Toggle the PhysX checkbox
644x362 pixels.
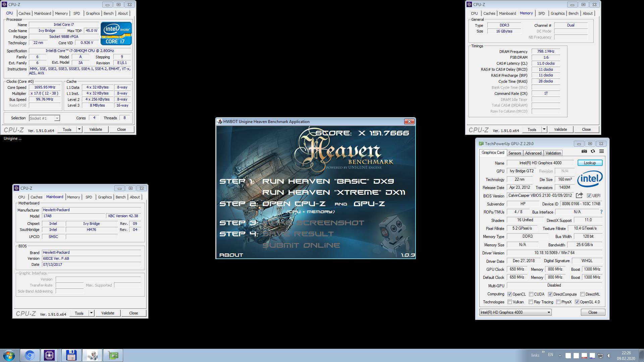[558, 302]
